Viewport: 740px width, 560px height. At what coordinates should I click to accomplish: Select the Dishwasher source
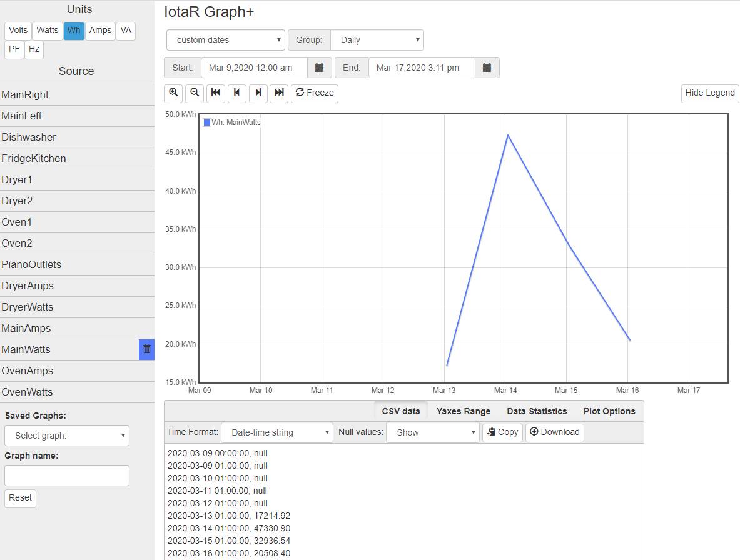tap(78, 137)
